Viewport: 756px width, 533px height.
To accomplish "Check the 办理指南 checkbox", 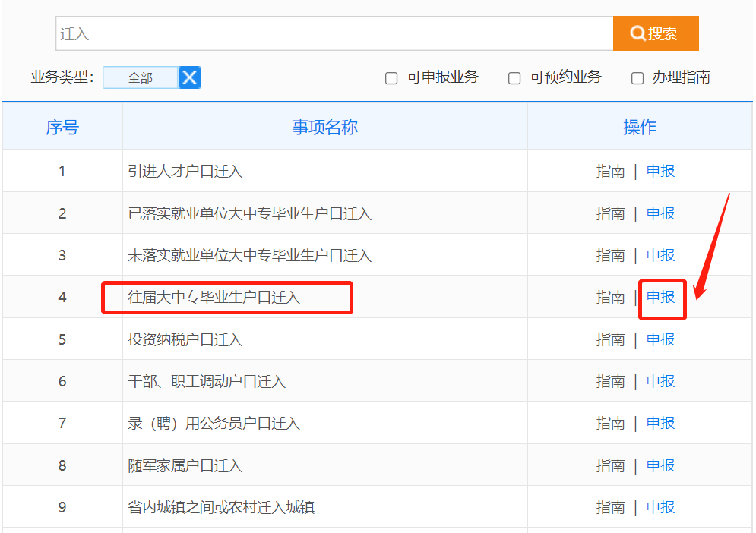I will 637,78.
